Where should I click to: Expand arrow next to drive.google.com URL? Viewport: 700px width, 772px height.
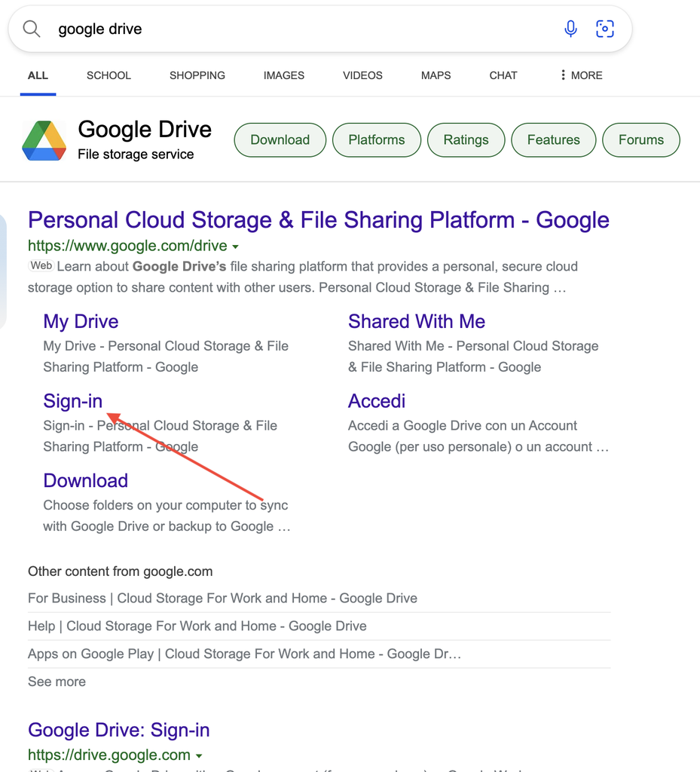(x=199, y=755)
